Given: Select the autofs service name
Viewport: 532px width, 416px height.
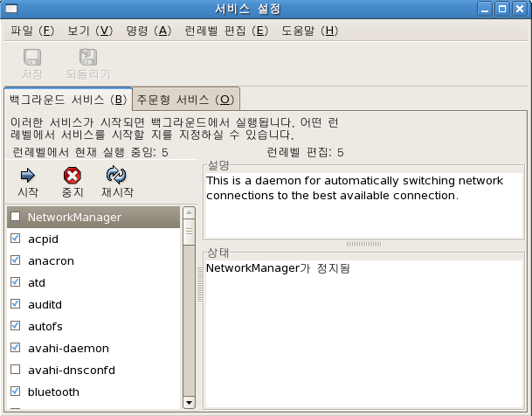Looking at the screenshot, I should pos(45,327).
